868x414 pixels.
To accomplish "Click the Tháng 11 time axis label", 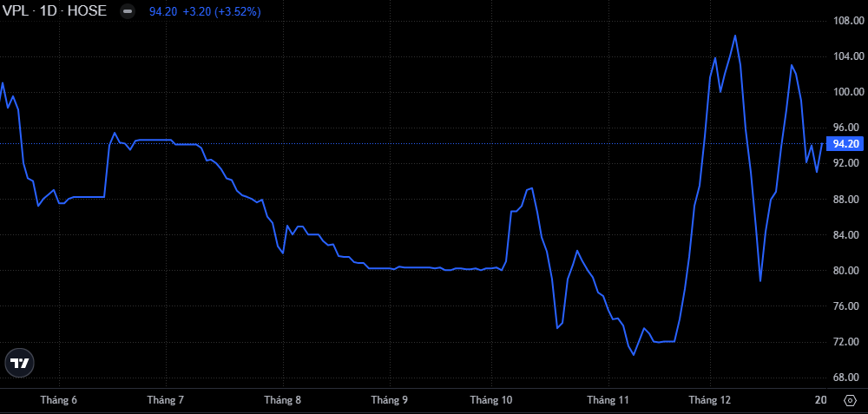I will (608, 400).
